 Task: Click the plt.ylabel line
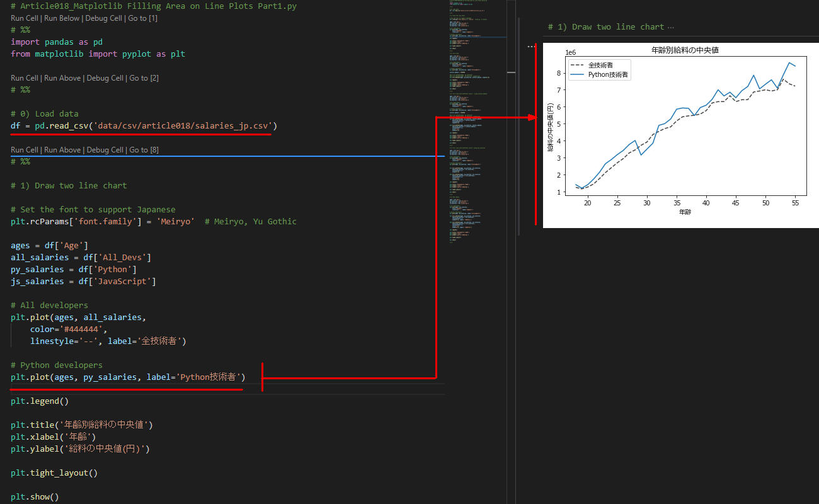81,449
